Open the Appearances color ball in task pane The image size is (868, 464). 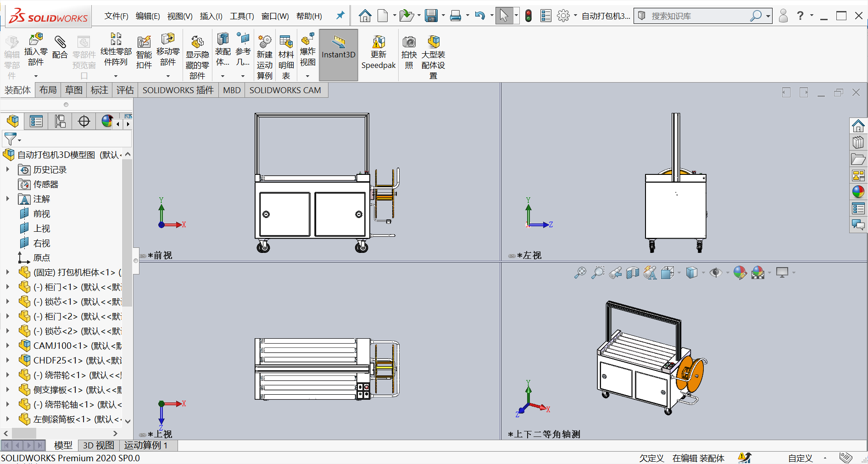coord(858,192)
